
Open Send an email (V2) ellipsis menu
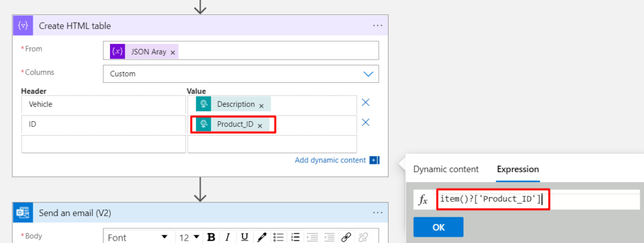point(377,213)
